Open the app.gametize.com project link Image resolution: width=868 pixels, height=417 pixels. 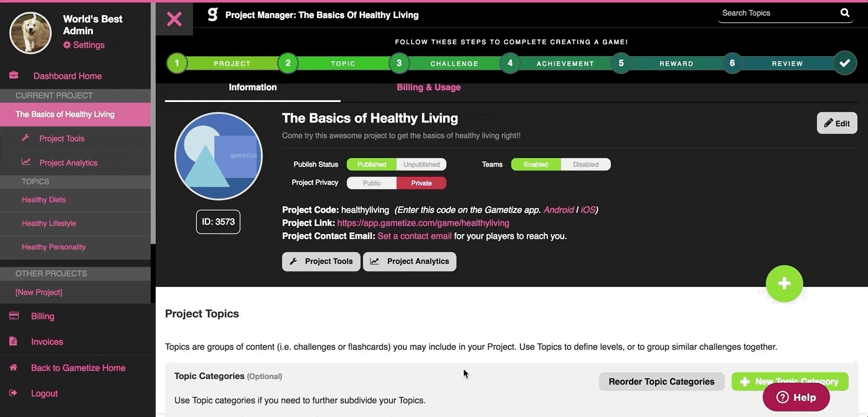click(x=423, y=223)
